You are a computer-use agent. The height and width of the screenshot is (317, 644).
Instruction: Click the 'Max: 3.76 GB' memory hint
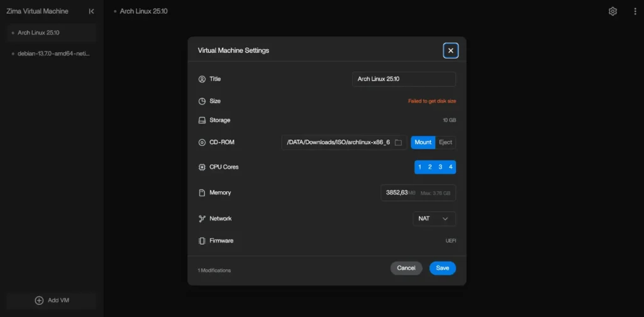coord(435,193)
